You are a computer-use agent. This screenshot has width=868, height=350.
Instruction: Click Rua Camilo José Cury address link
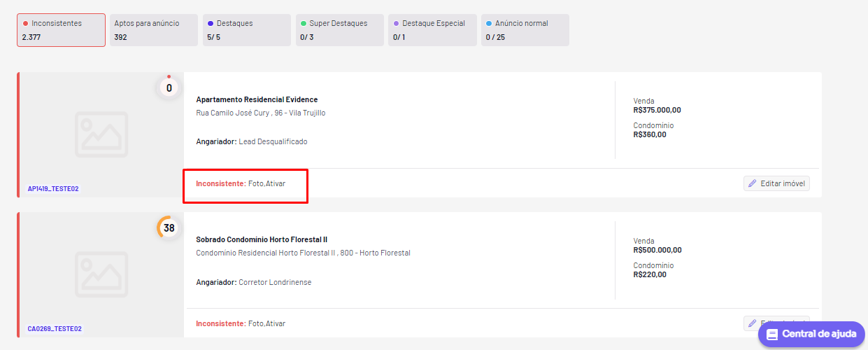coord(261,113)
